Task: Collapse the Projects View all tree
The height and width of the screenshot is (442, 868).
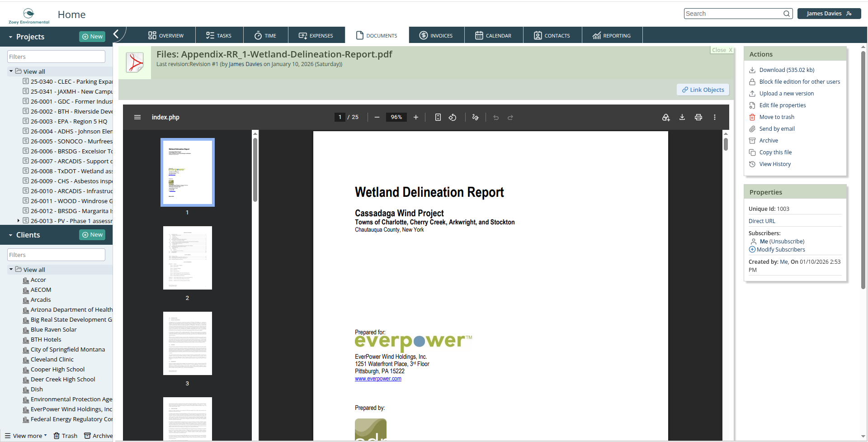Action: point(11,71)
